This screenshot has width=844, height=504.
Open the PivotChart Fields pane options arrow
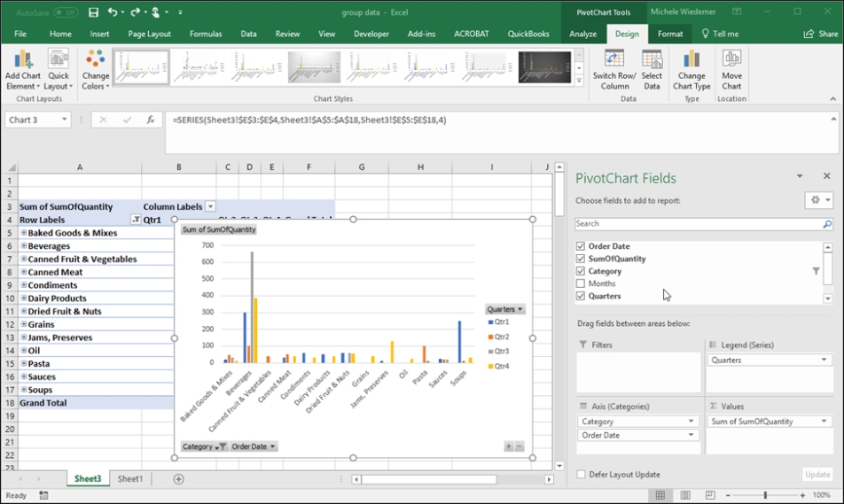coord(800,176)
